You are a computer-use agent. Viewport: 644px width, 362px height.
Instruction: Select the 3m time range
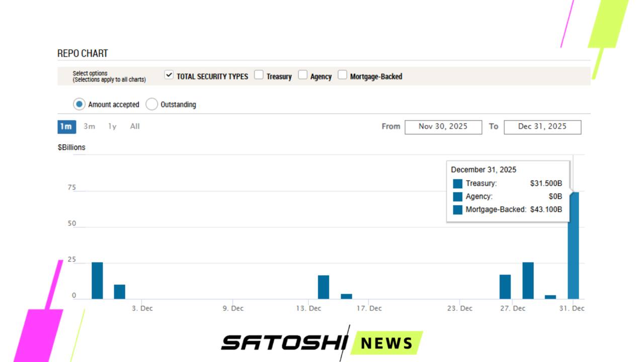pyautogui.click(x=89, y=127)
